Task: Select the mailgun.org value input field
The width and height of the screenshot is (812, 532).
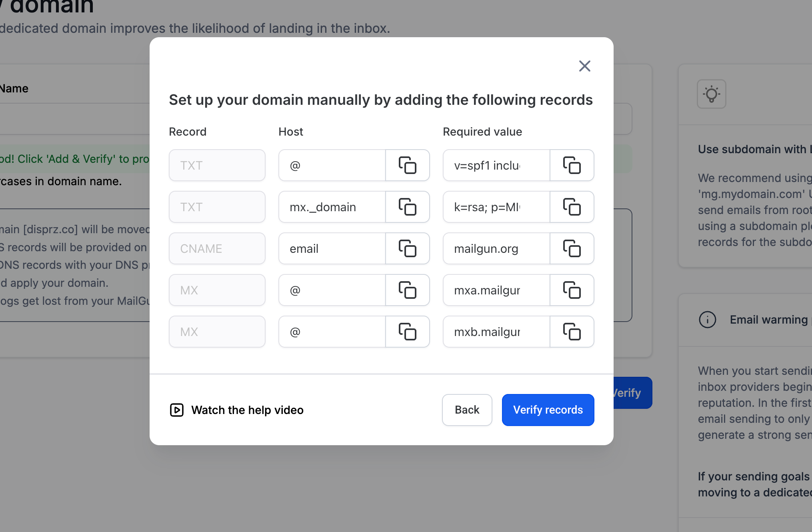Action: pyautogui.click(x=496, y=248)
